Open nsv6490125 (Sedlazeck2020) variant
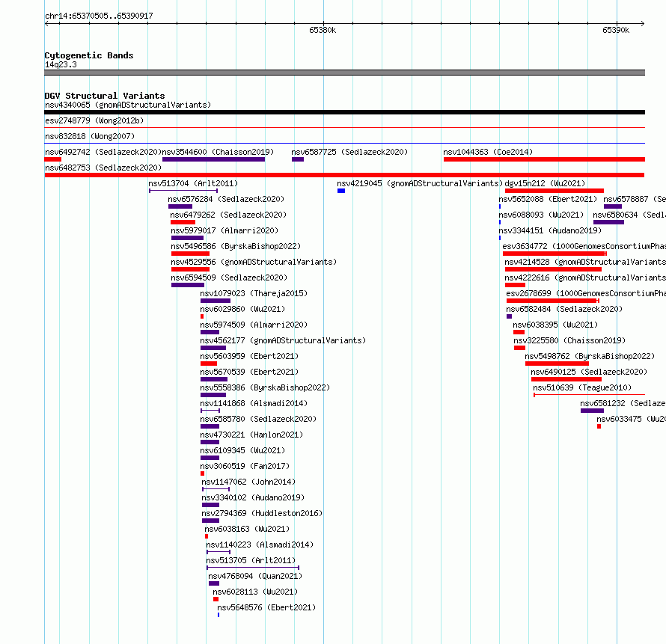 pos(589,372)
